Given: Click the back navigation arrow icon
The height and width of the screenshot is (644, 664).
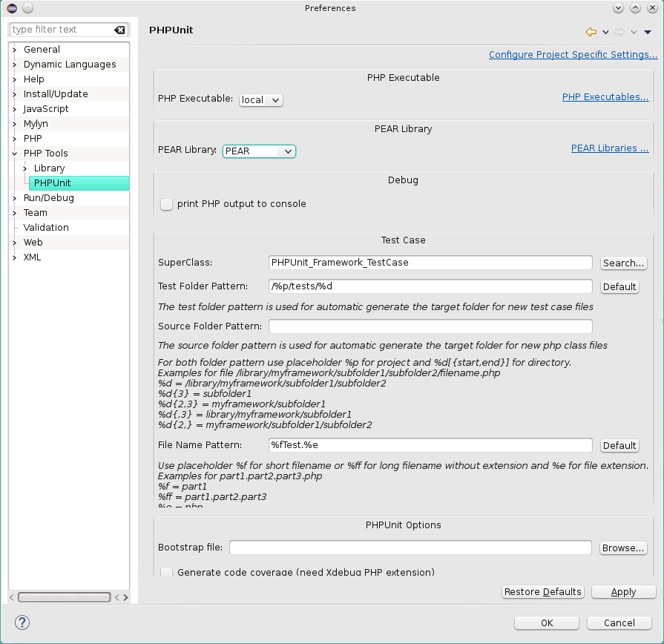Looking at the screenshot, I should click(x=591, y=32).
